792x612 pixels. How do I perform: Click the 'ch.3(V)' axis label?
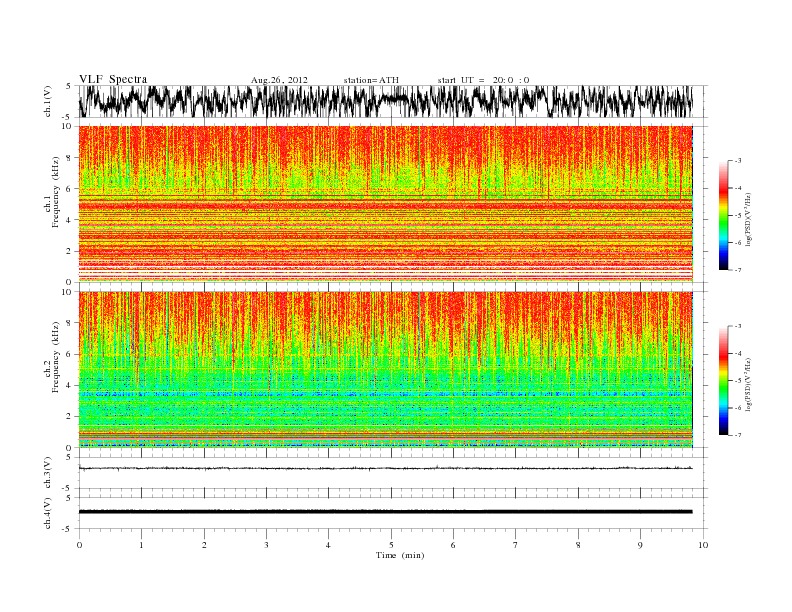[47, 473]
